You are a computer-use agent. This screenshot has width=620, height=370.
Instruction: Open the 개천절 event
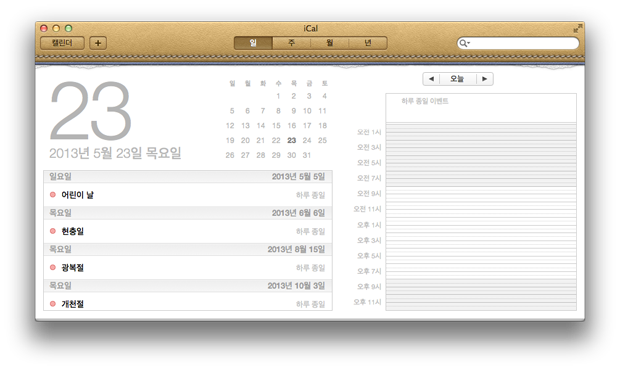188,302
